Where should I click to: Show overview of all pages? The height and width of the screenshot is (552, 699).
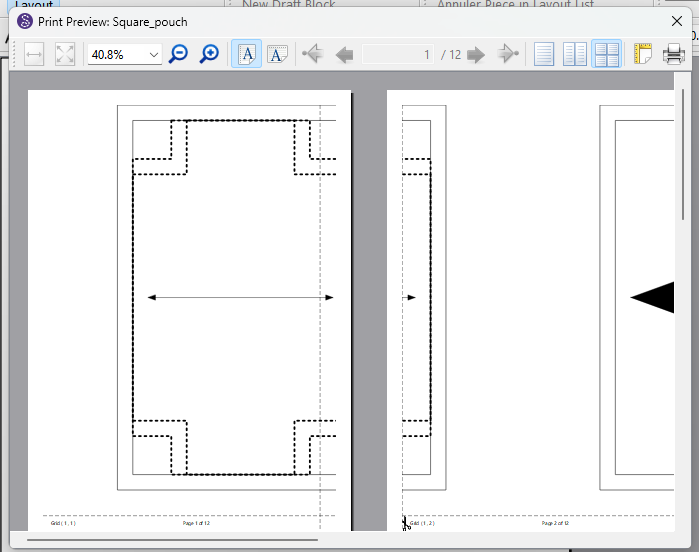coord(606,54)
